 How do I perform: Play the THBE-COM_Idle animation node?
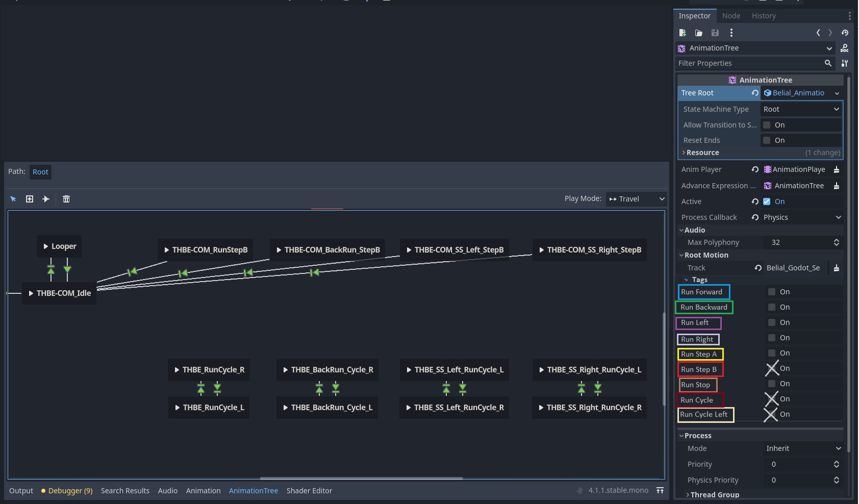(x=31, y=293)
